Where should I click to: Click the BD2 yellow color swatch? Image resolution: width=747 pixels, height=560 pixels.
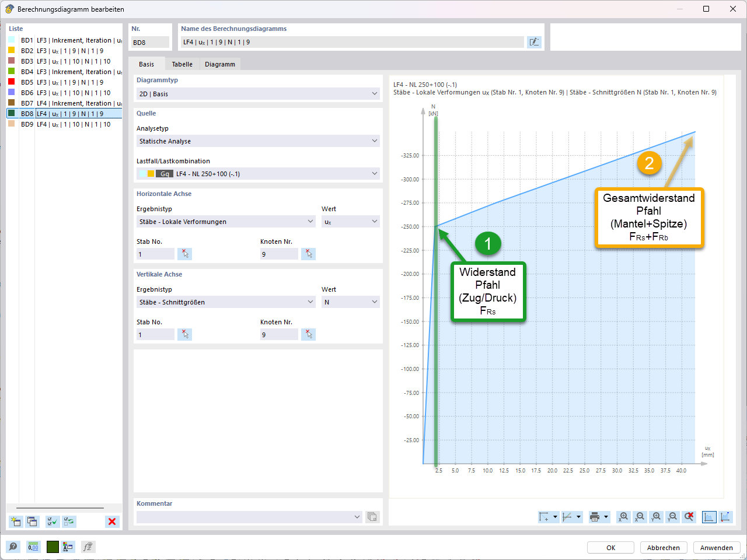pos(11,50)
